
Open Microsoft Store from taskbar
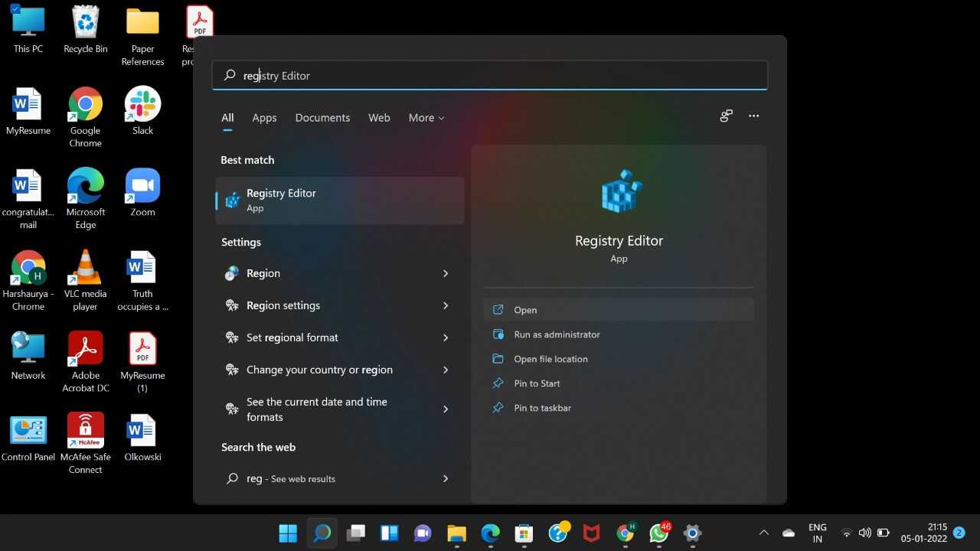pos(524,533)
